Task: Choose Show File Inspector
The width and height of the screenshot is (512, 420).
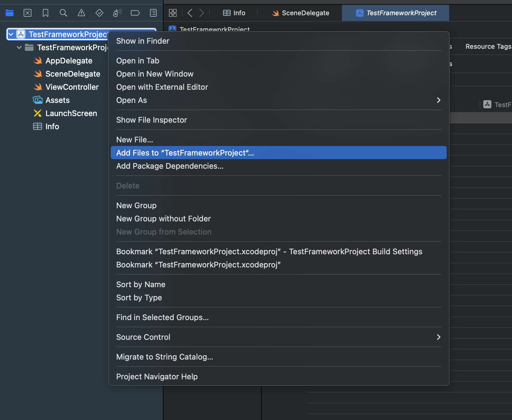Action: pos(279,120)
